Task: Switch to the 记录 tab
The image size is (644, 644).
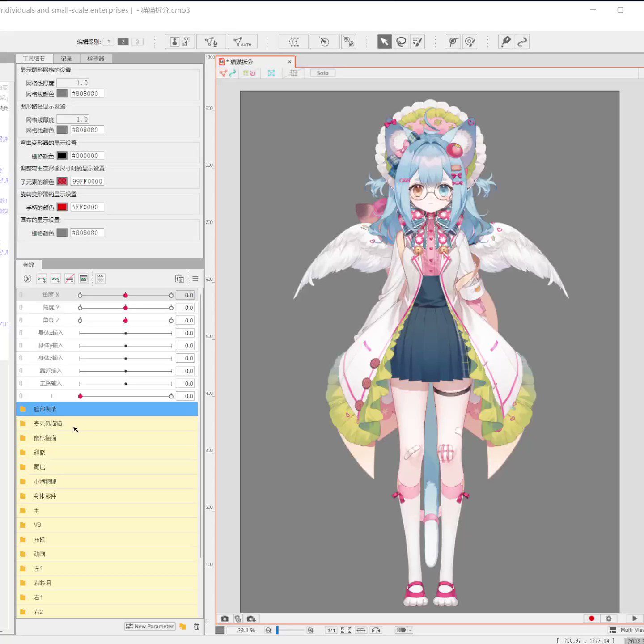Action: coord(66,59)
